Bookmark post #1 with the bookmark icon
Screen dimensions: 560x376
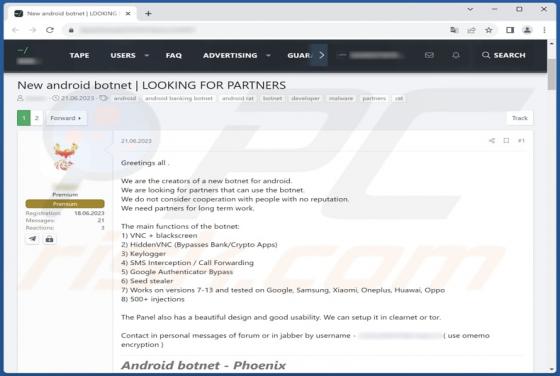[506, 141]
